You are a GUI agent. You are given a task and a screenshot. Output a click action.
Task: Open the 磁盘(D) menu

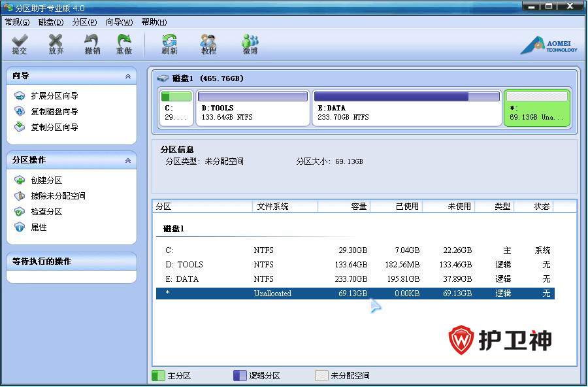[51, 22]
